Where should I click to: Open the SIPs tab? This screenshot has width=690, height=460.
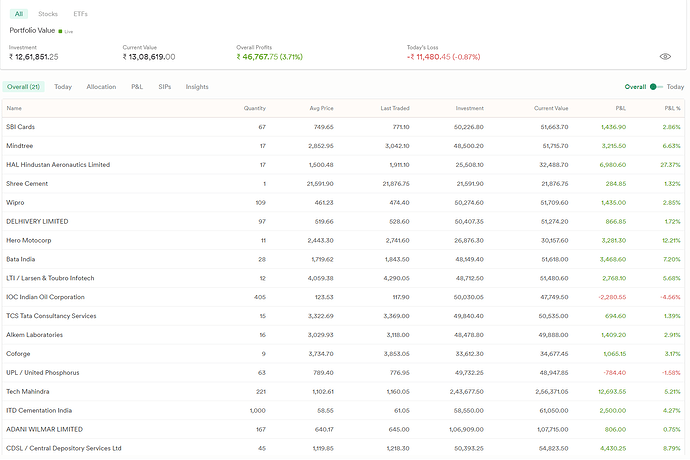tap(165, 87)
